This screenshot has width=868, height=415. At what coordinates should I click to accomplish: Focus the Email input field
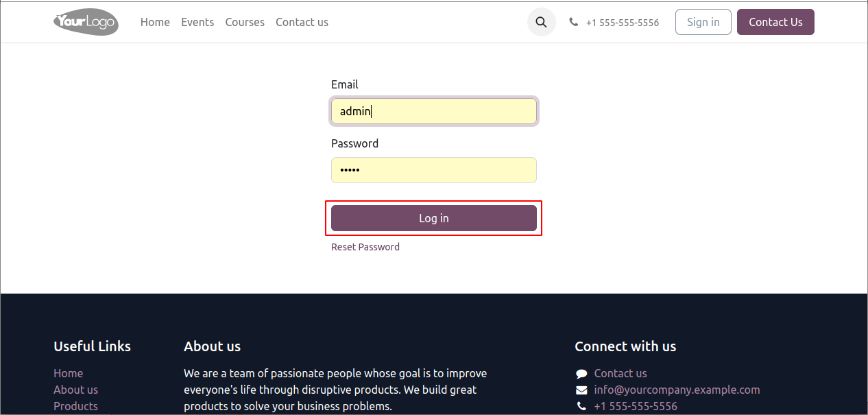tap(434, 111)
